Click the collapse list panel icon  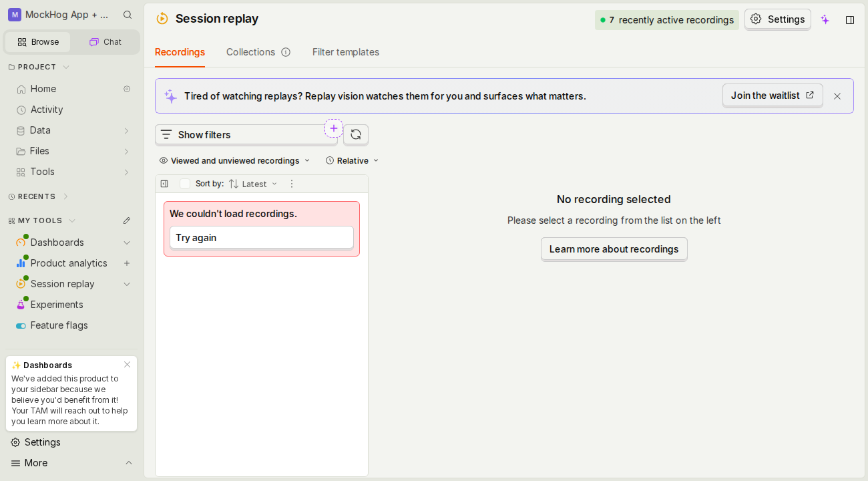(x=164, y=184)
